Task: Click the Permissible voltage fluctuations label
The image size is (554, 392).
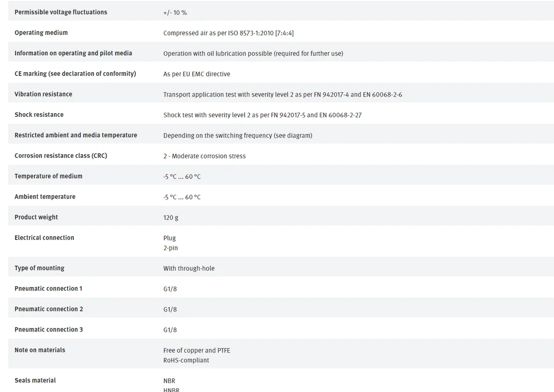Action: 60,12
